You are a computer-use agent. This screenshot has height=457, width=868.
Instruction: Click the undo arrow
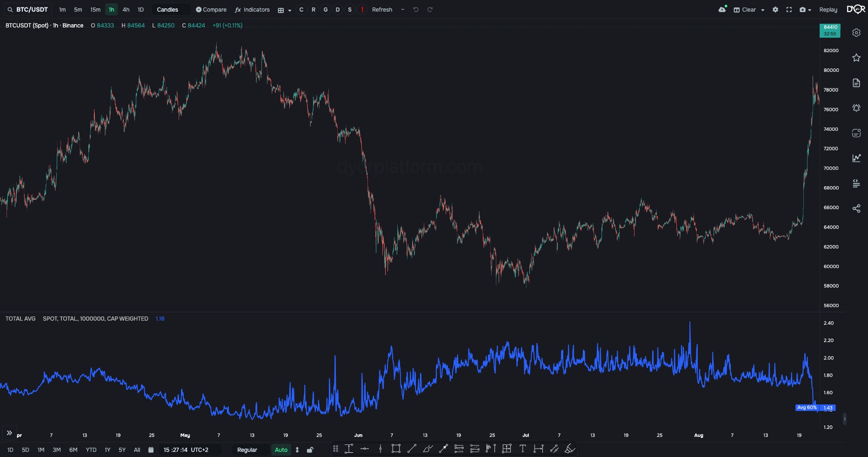tap(416, 9)
